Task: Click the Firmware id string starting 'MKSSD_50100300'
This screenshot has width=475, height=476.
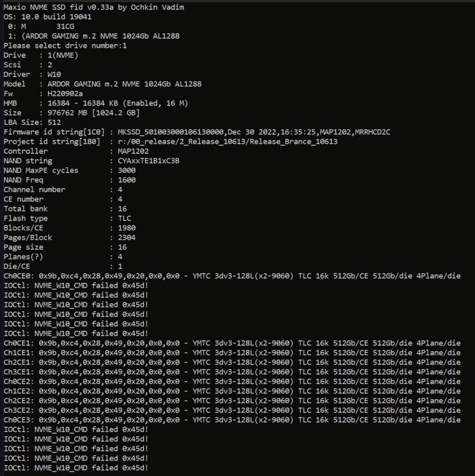Action: pyautogui.click(x=254, y=132)
